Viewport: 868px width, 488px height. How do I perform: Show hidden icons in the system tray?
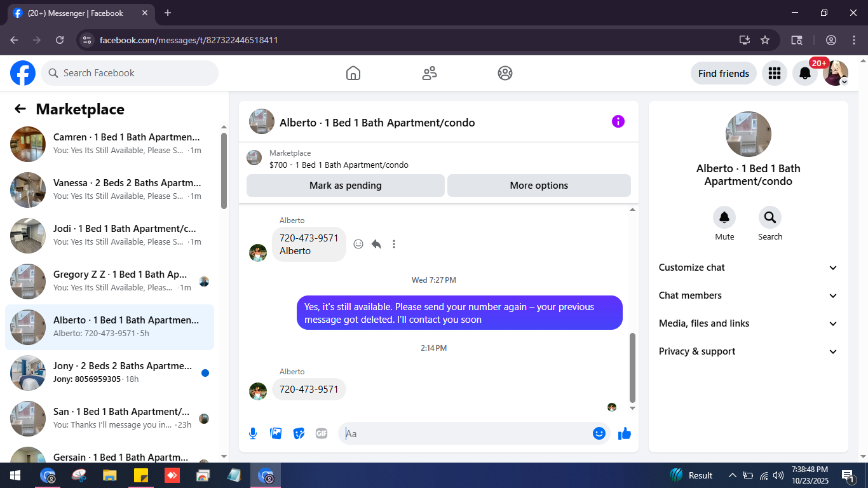click(x=732, y=475)
